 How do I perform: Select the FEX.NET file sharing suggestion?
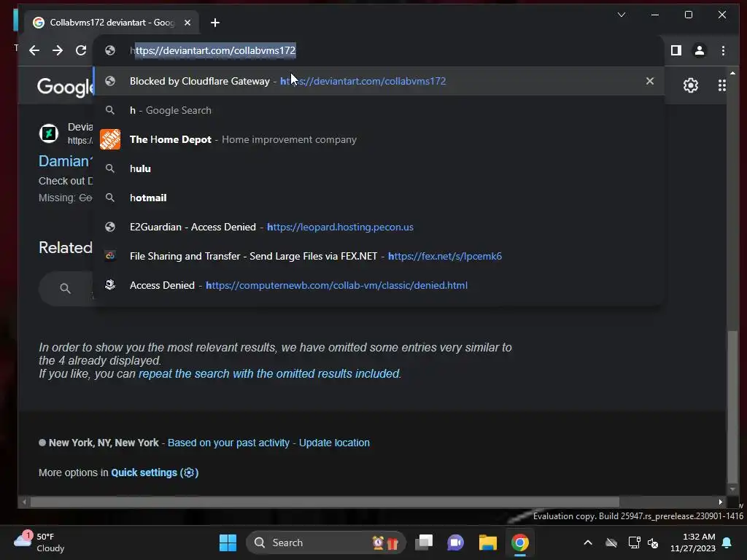coord(379,256)
